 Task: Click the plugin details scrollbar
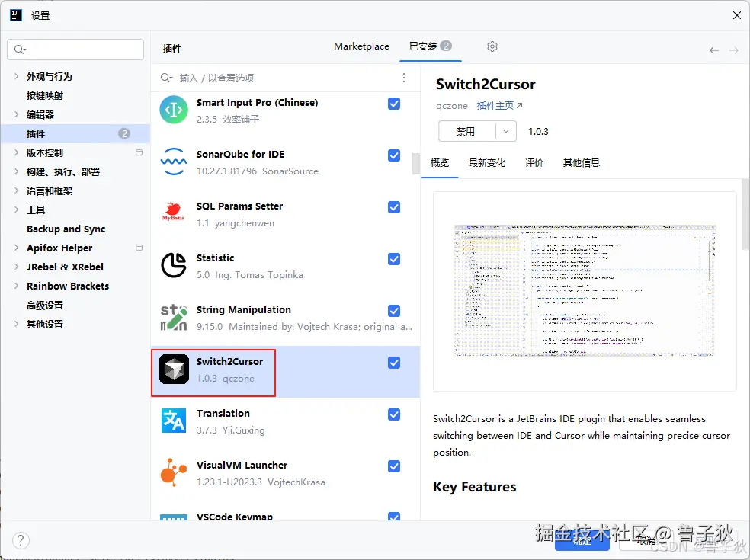coord(745,214)
